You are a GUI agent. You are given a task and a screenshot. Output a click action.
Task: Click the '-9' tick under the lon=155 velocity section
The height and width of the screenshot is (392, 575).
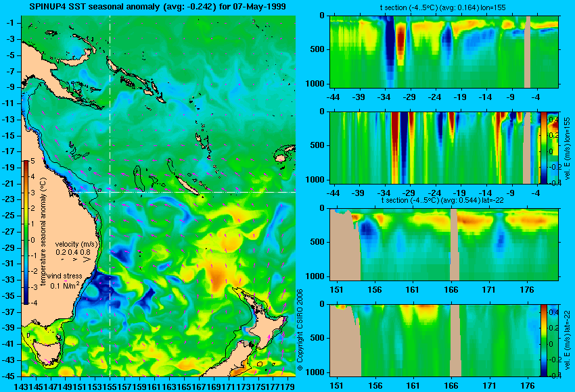click(x=511, y=193)
